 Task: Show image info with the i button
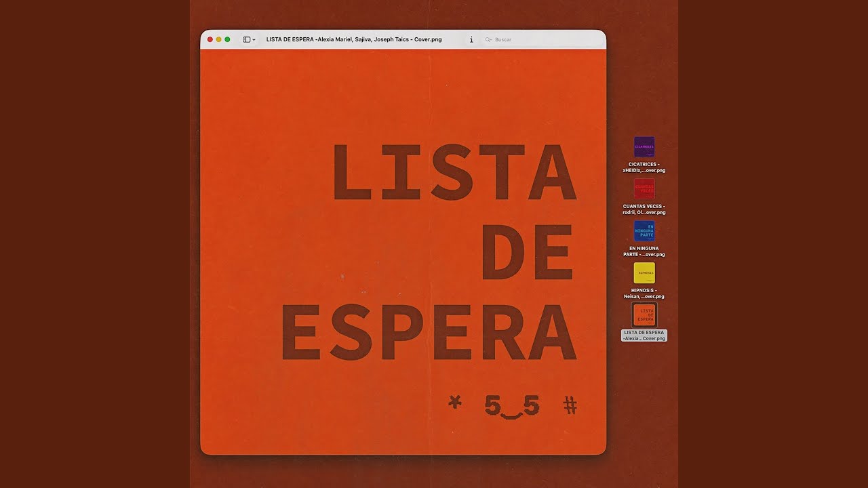(x=471, y=39)
